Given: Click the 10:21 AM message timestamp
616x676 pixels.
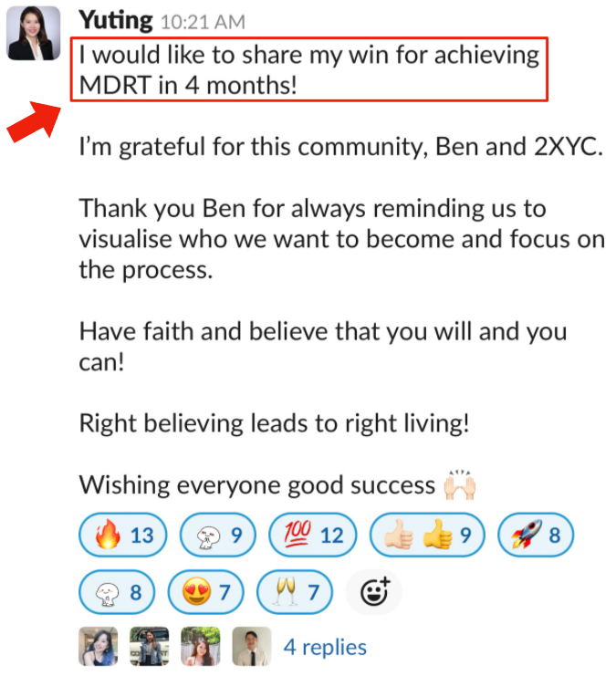Looking at the screenshot, I should point(203,22).
